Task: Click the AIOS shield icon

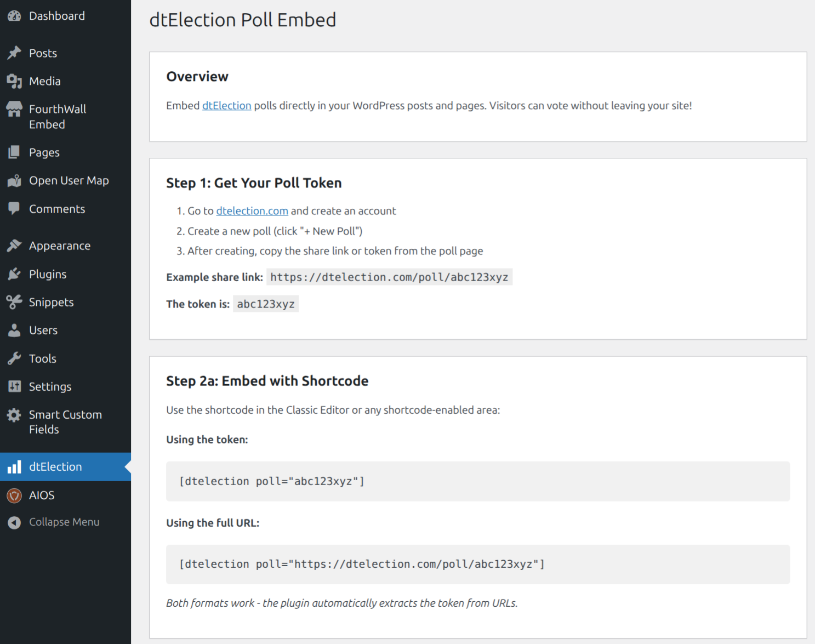Action: 14,495
